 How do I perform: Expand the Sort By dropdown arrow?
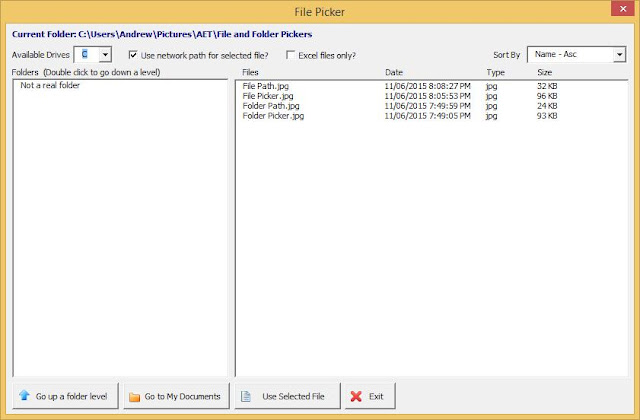pos(619,54)
